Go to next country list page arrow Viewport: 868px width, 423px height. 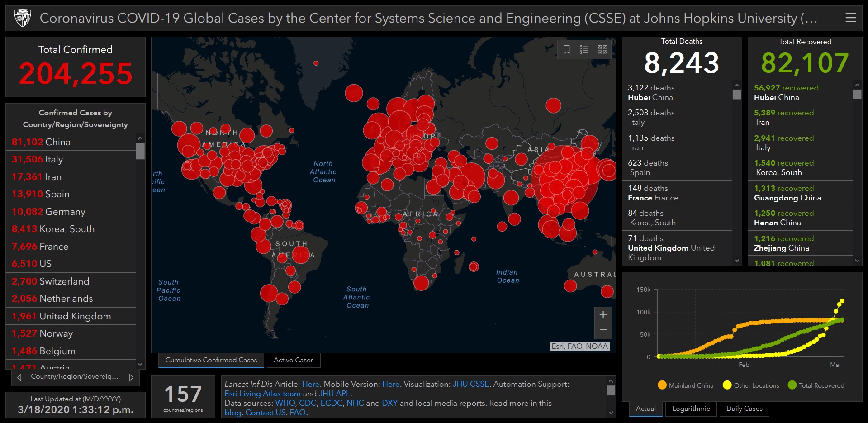coord(131,377)
